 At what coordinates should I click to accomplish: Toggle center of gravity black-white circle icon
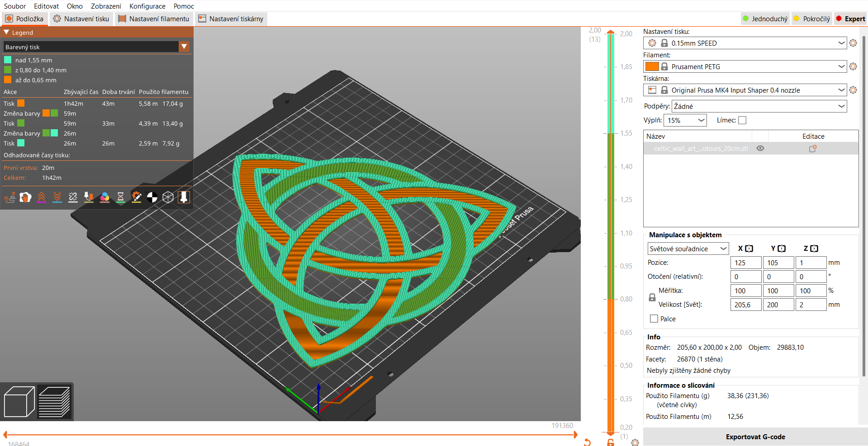pyautogui.click(x=152, y=197)
